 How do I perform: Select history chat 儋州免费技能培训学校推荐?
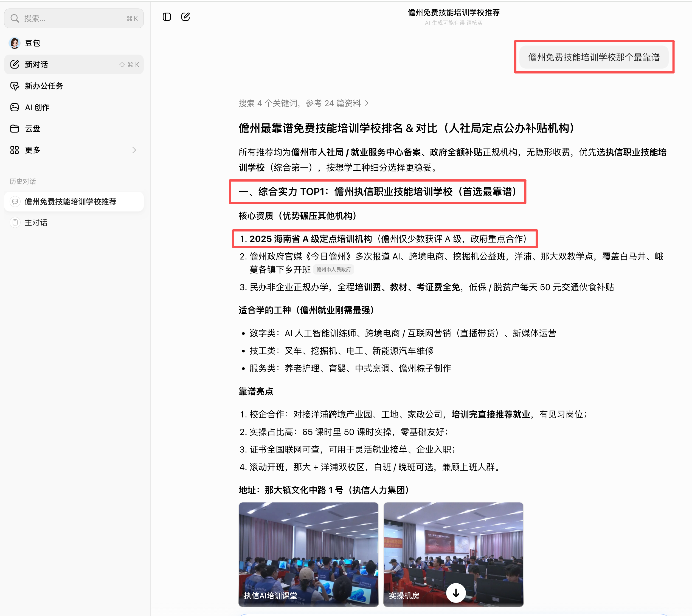click(74, 201)
